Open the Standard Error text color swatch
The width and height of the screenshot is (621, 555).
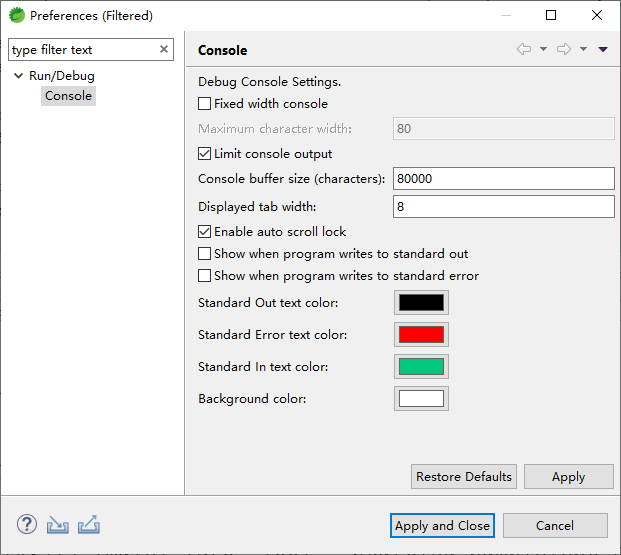pos(421,335)
